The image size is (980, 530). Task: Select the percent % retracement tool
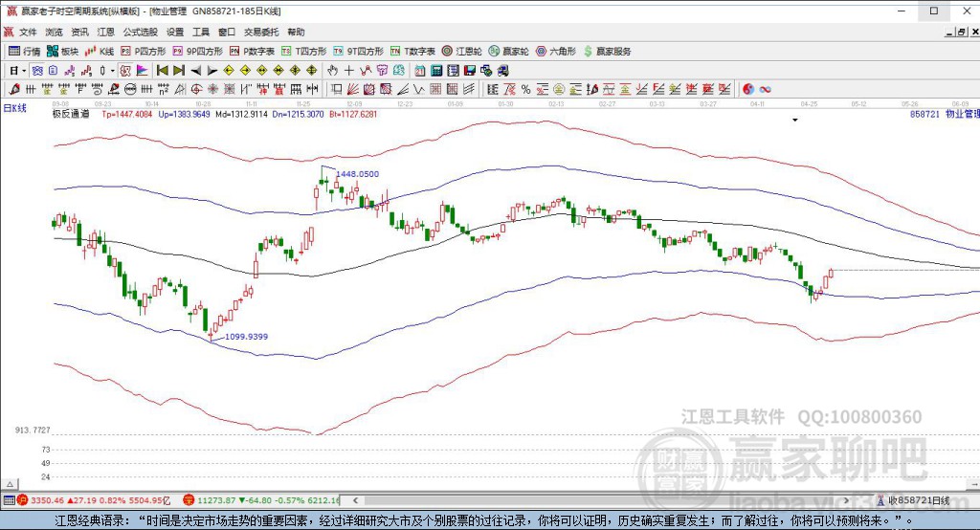tap(525, 89)
